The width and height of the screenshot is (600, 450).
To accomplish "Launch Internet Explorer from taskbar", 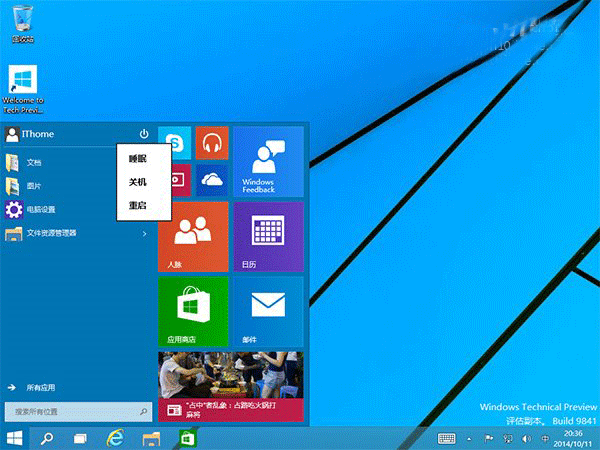I will coord(115,438).
